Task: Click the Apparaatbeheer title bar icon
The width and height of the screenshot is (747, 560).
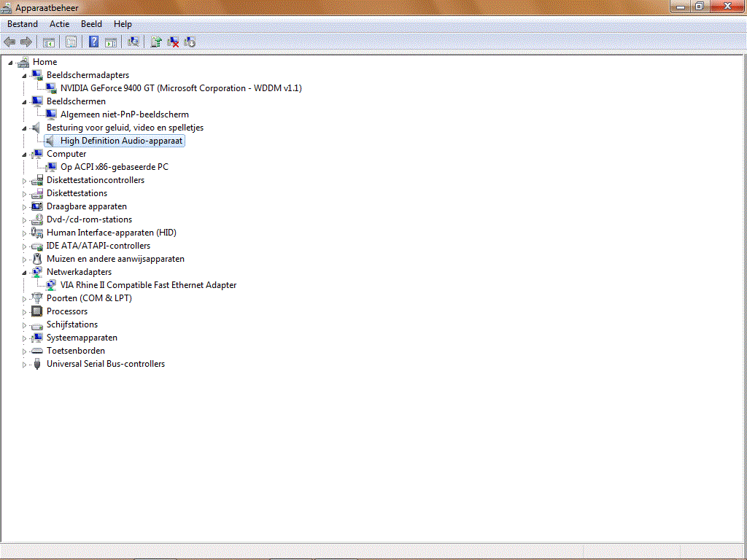Action: (6, 7)
